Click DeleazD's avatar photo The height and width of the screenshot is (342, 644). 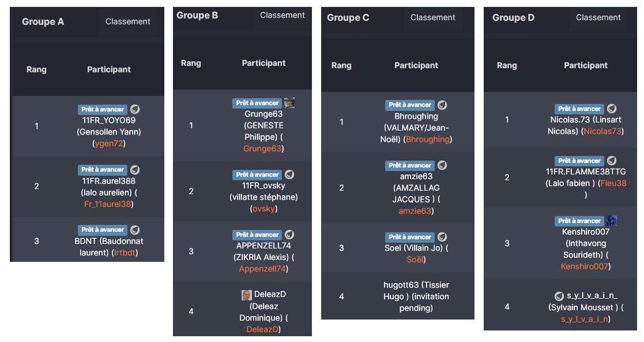coord(246,295)
